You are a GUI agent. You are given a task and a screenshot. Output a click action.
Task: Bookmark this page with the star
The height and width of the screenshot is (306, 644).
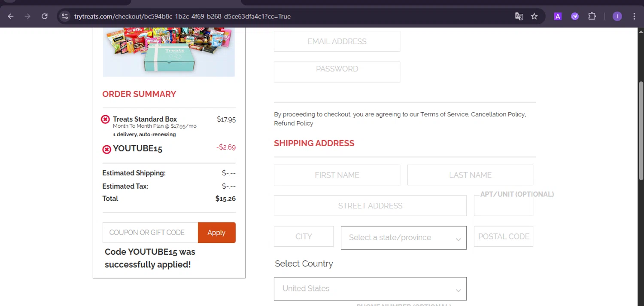tap(534, 16)
